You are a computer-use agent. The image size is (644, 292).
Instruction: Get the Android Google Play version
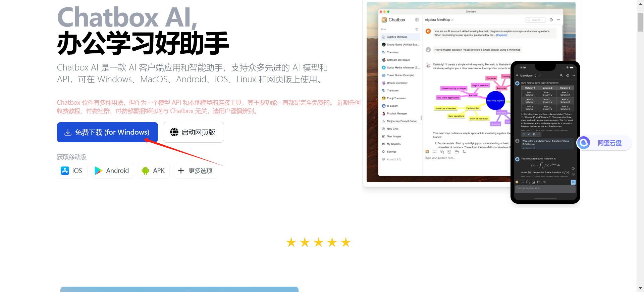coord(112,171)
